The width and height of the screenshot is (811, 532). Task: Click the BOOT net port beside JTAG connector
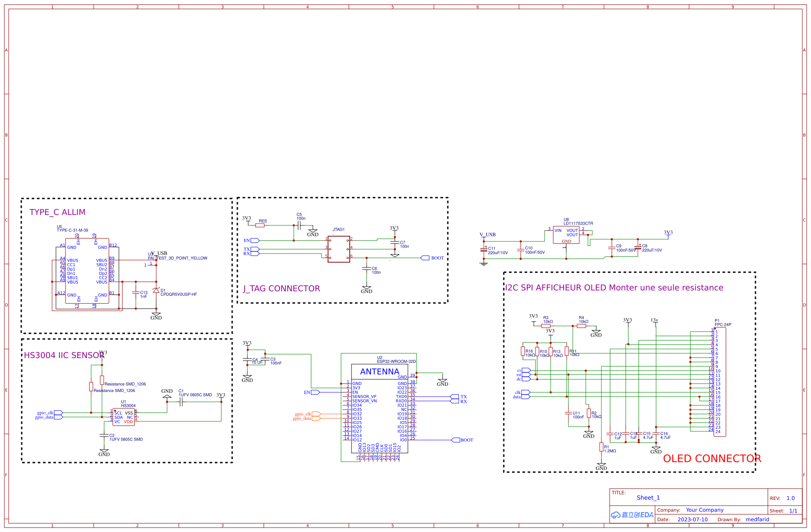click(x=425, y=258)
